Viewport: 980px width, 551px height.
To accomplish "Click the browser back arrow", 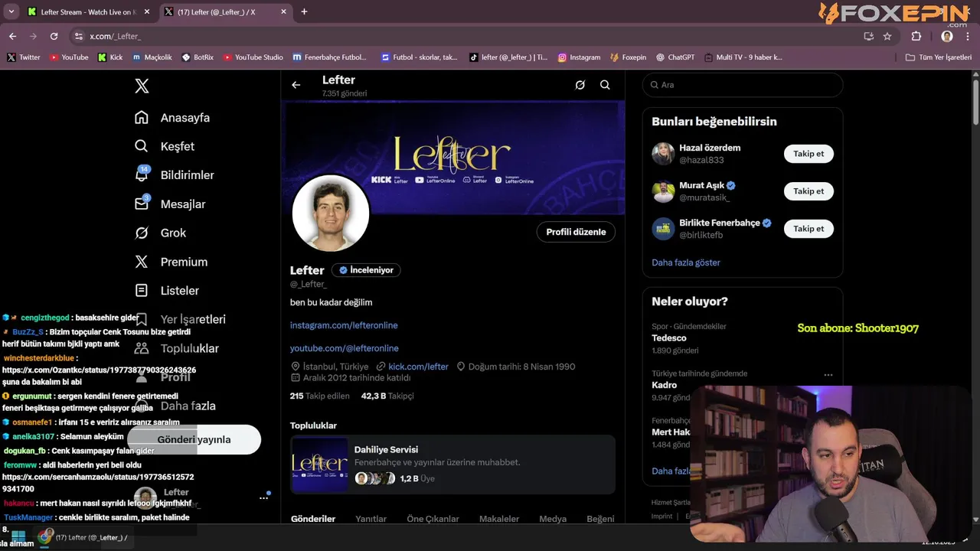I will (x=12, y=36).
